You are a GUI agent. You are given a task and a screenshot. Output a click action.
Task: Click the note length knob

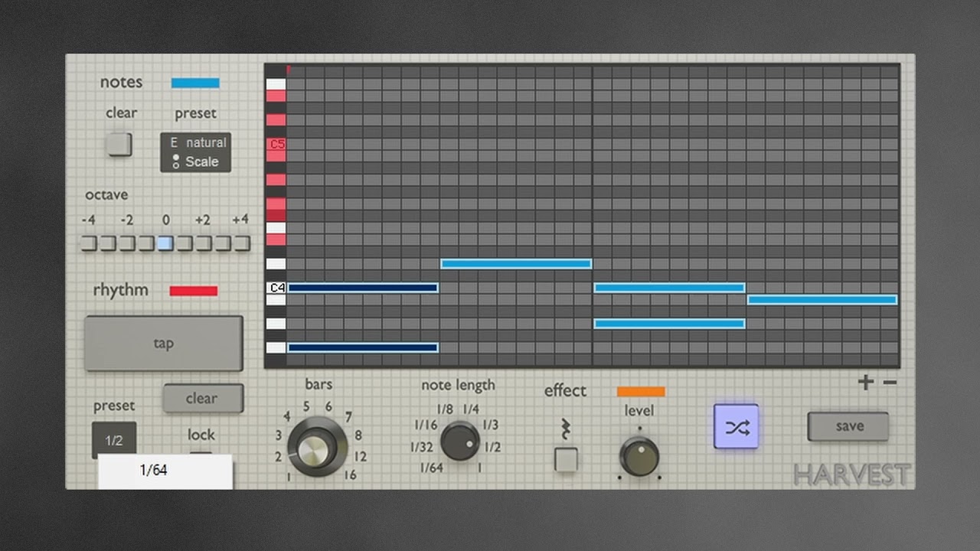point(460,441)
